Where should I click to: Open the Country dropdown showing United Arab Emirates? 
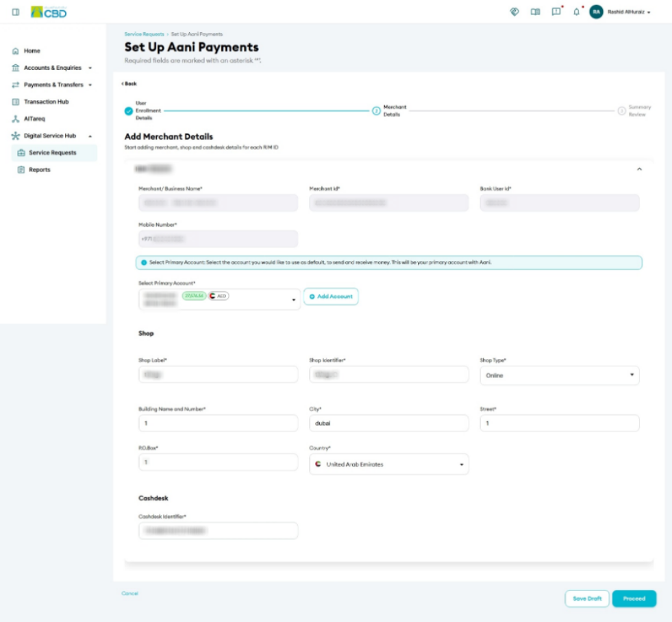tap(388, 464)
